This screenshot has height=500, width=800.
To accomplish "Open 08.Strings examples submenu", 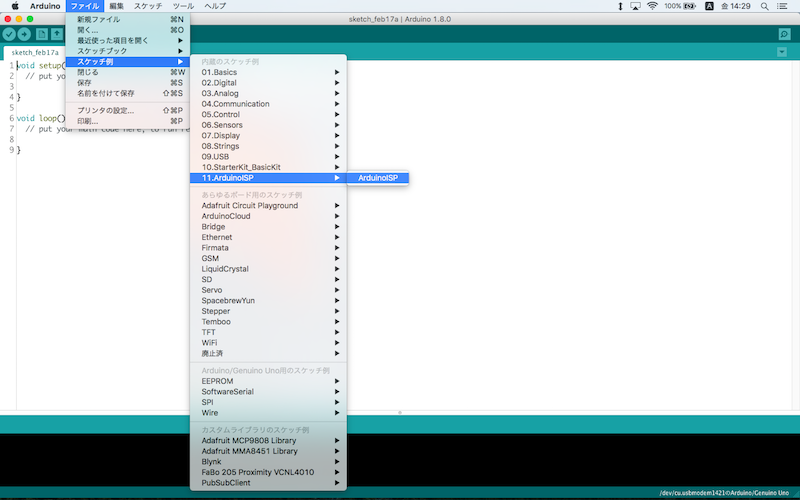I will 268,146.
